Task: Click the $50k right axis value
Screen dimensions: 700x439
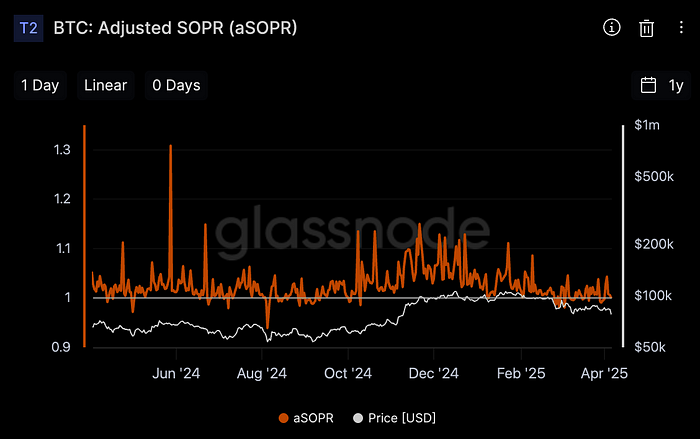Action: pos(650,347)
